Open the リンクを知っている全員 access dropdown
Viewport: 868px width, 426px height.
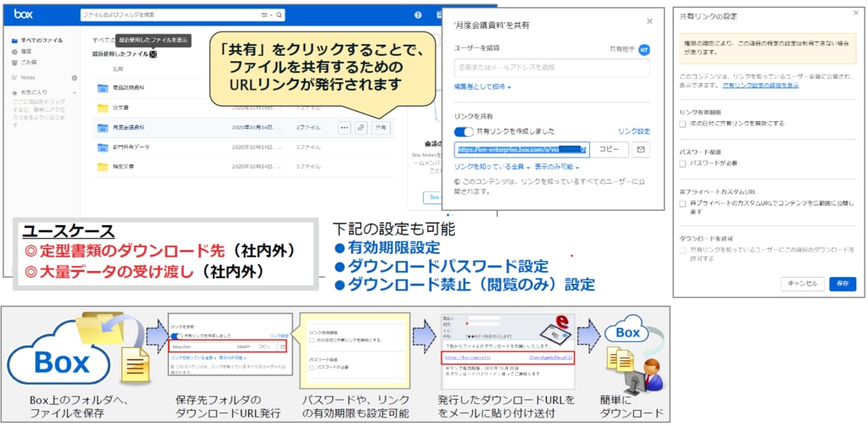pos(492,167)
